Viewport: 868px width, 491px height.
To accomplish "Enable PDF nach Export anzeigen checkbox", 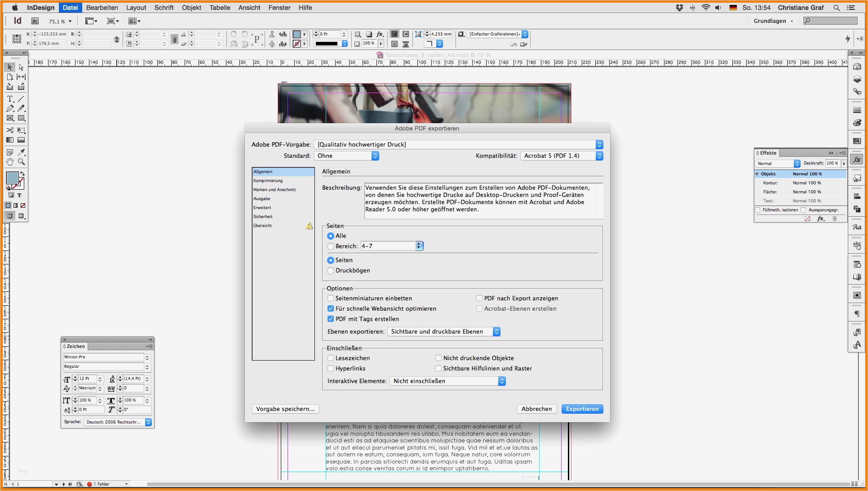I will [479, 298].
